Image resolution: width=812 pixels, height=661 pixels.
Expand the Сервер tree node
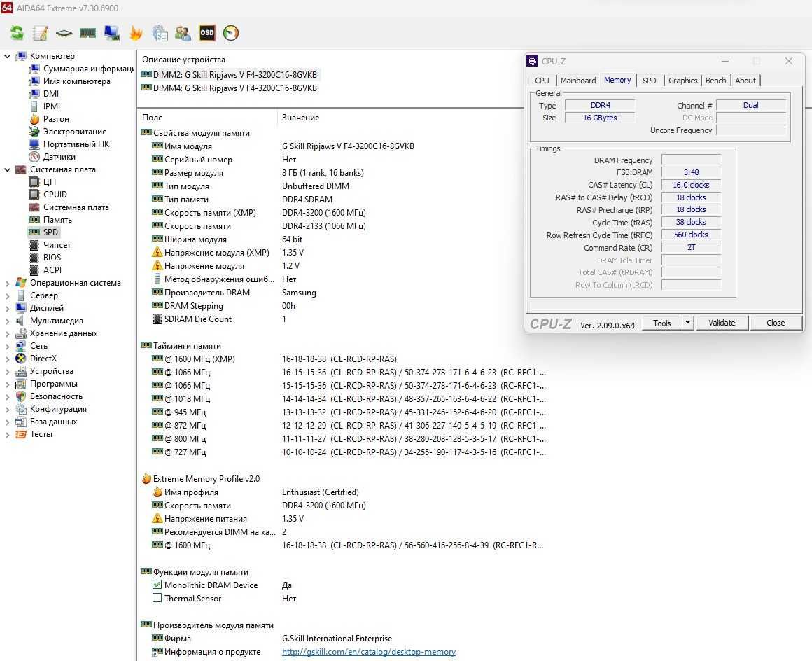[7, 295]
